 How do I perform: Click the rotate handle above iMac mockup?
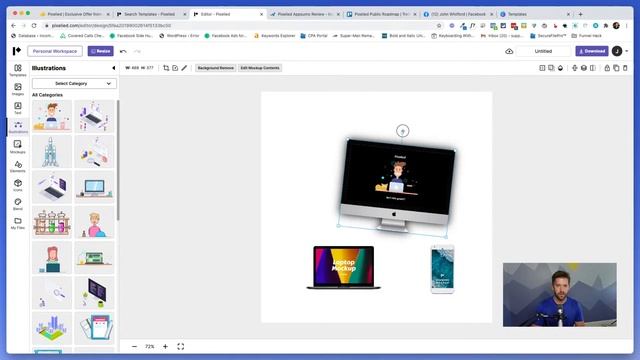pyautogui.click(x=402, y=131)
